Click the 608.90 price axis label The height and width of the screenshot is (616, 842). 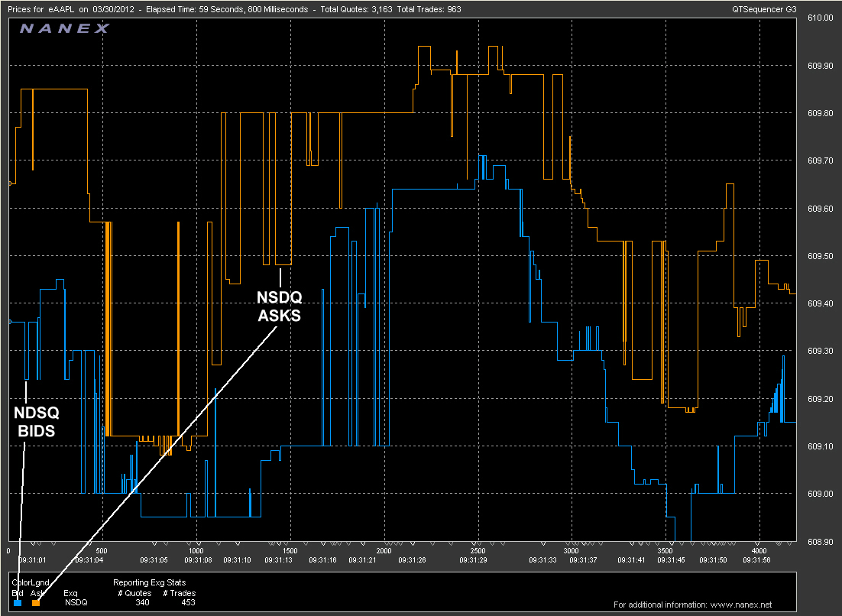[820, 542]
